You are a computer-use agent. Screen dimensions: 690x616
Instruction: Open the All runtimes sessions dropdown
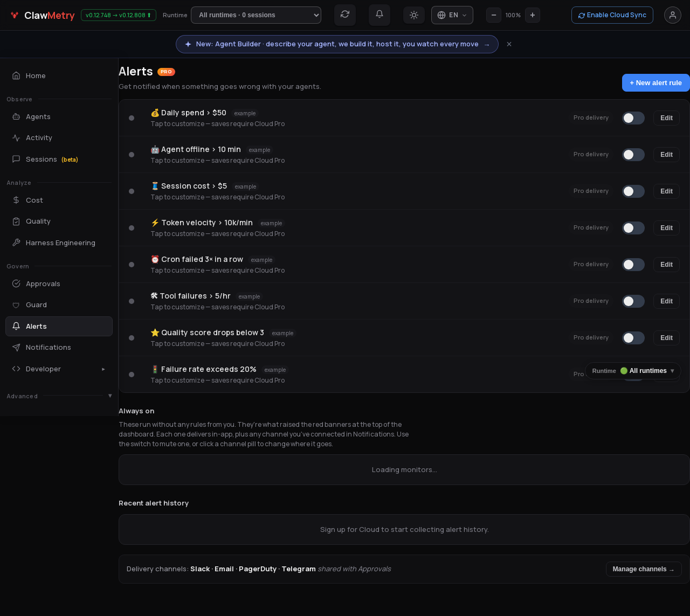click(x=256, y=15)
